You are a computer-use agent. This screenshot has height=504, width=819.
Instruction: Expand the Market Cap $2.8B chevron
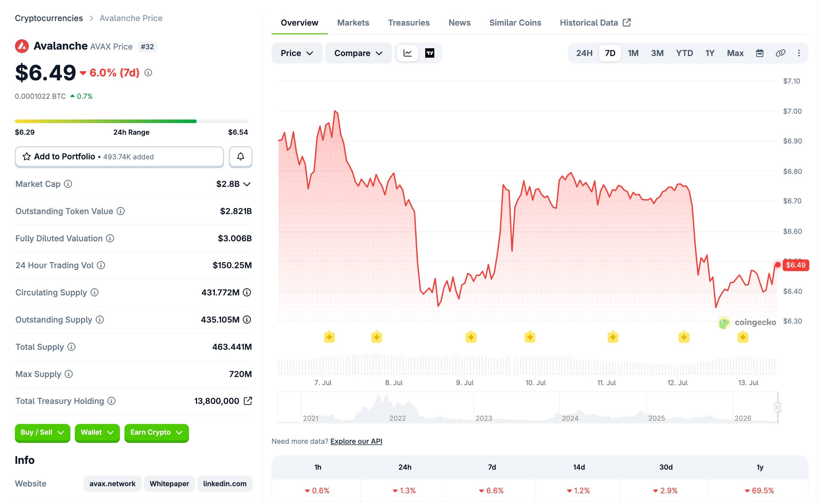pyautogui.click(x=247, y=184)
